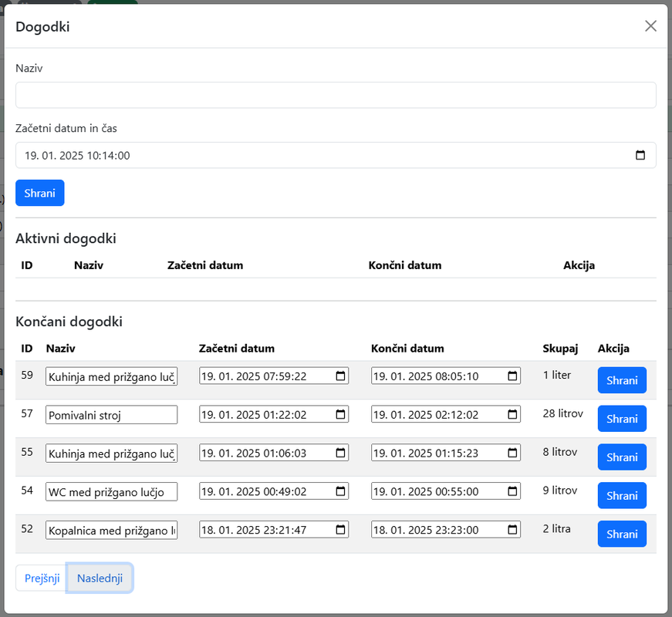Open start date calendar icon for event 59

coord(340,376)
